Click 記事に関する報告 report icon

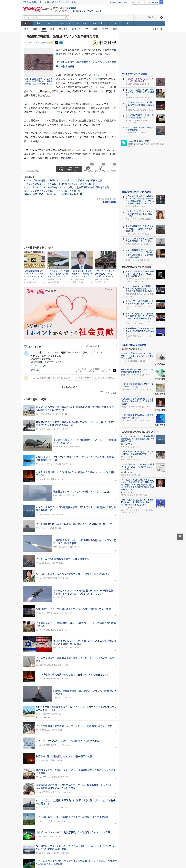31,171
